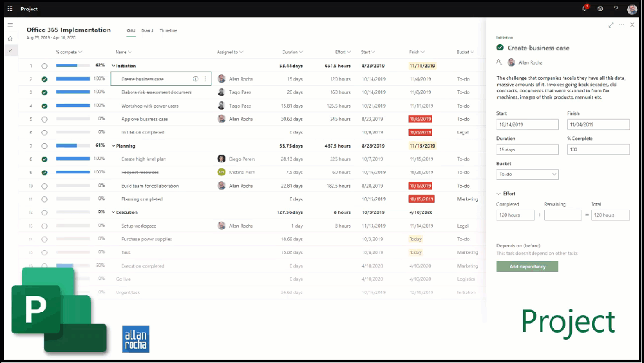Mark Build team for collaboration complete

point(44,186)
